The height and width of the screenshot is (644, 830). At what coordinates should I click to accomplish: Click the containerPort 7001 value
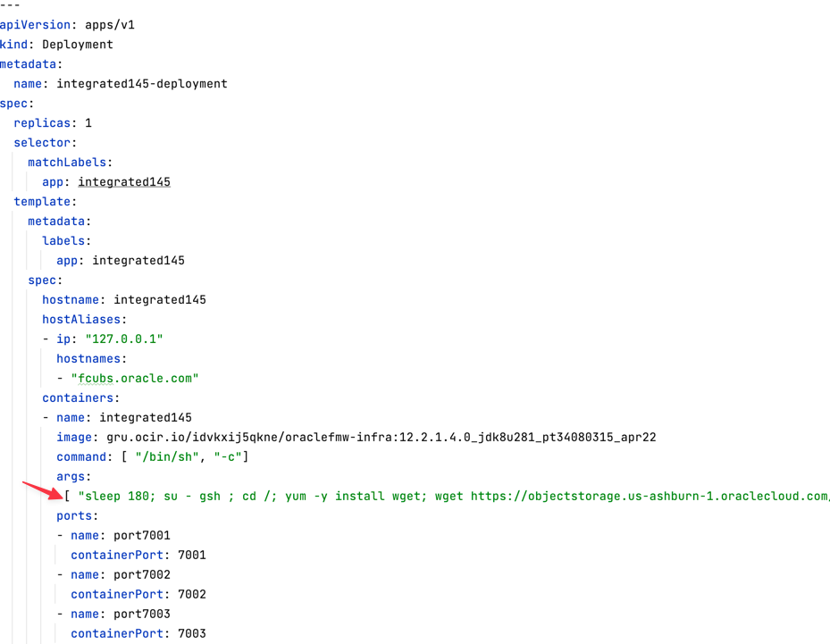[x=191, y=555]
